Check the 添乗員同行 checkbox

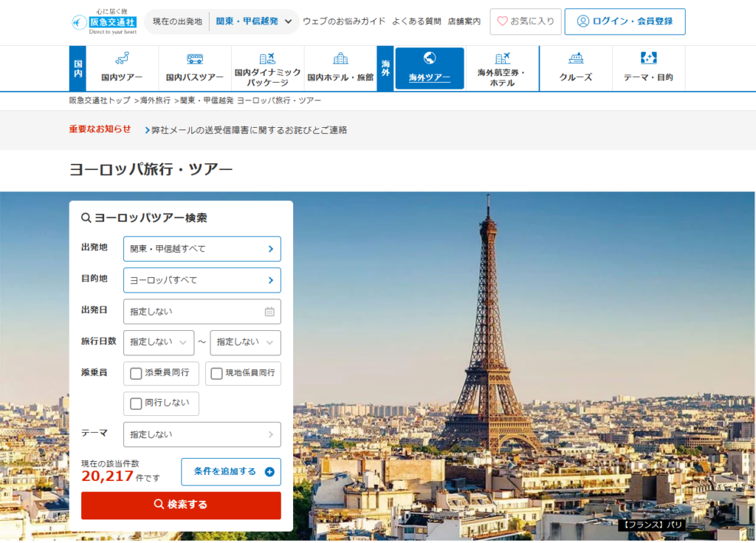[136, 373]
